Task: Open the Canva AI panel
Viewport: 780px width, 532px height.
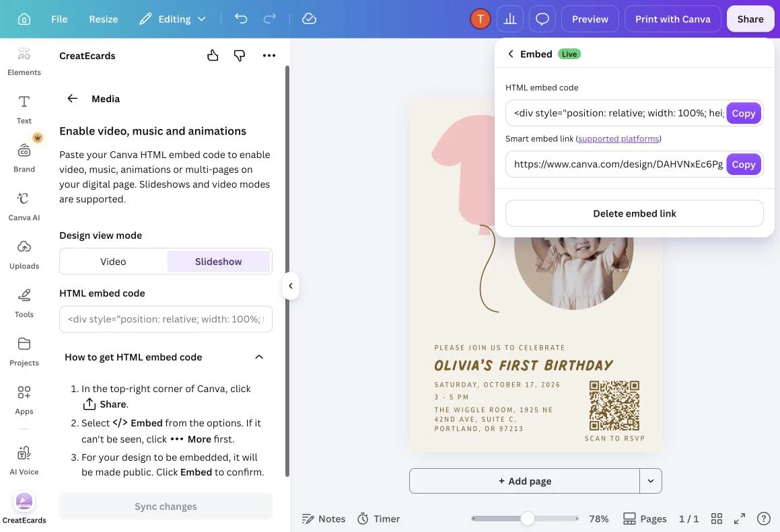Action: tap(24, 207)
